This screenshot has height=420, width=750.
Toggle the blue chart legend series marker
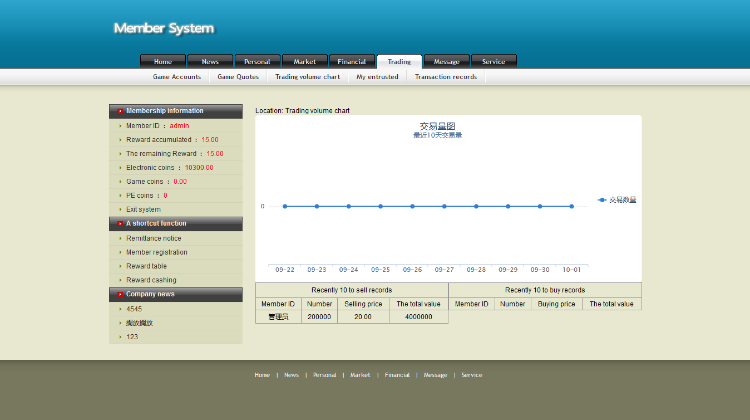[x=602, y=200]
